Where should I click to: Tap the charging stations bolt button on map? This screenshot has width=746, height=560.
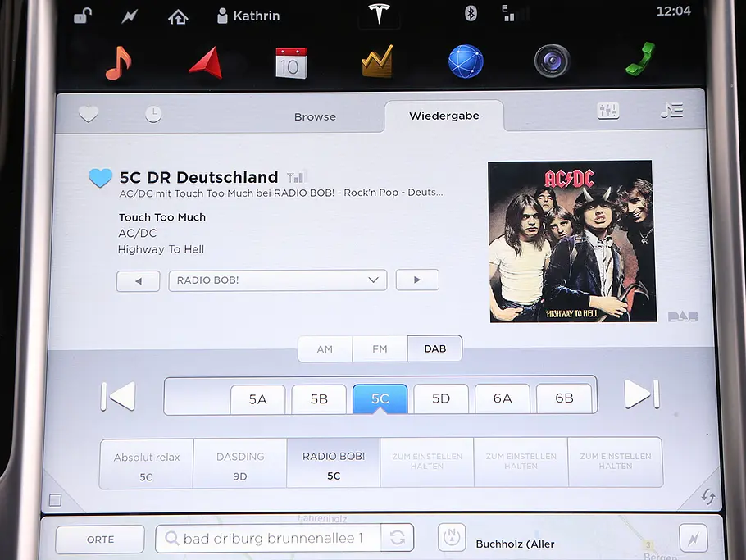(x=694, y=538)
